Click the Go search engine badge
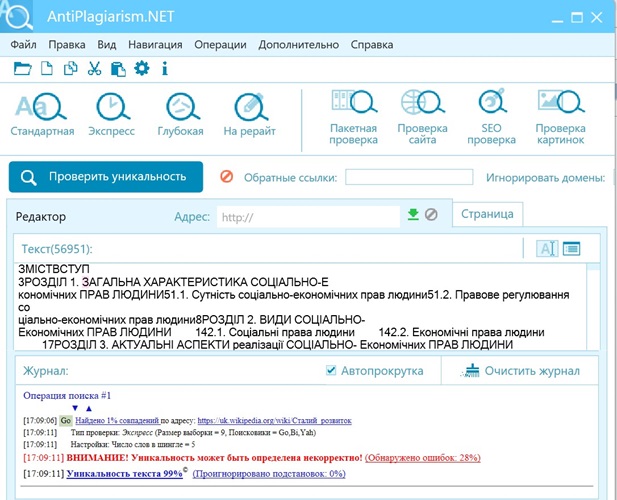Screen dimensions: 617x500 click(x=66, y=421)
